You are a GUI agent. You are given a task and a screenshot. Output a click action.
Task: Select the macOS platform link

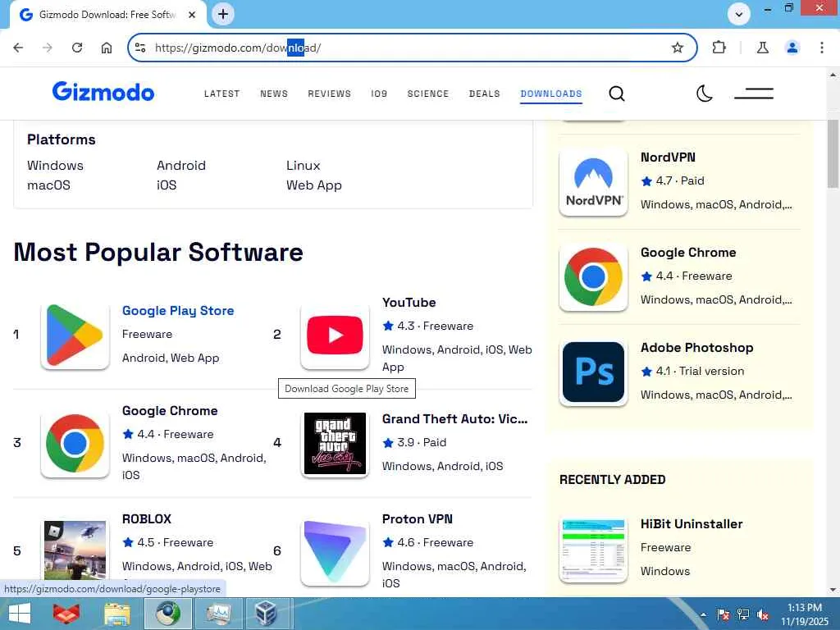(48, 185)
